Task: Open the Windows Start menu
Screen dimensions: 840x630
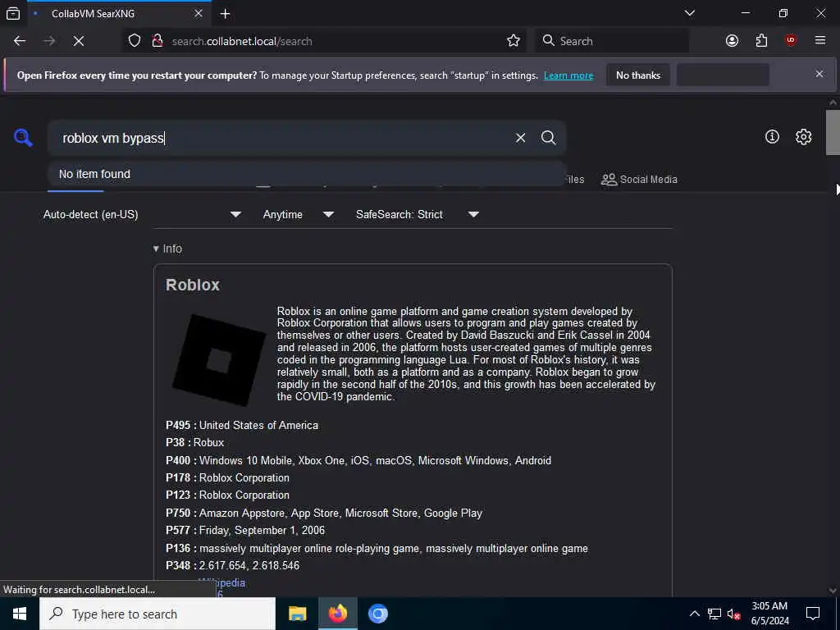Action: (x=20, y=614)
